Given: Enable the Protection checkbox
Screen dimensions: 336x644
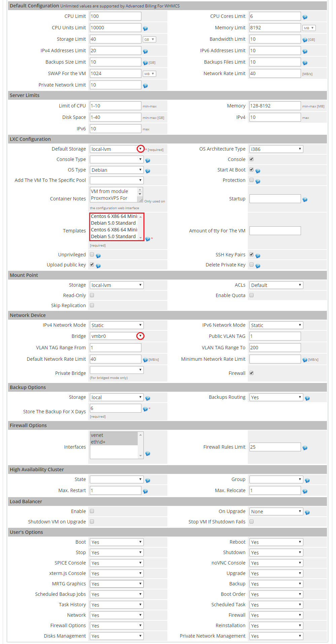Looking at the screenshot, I should 251,180.
